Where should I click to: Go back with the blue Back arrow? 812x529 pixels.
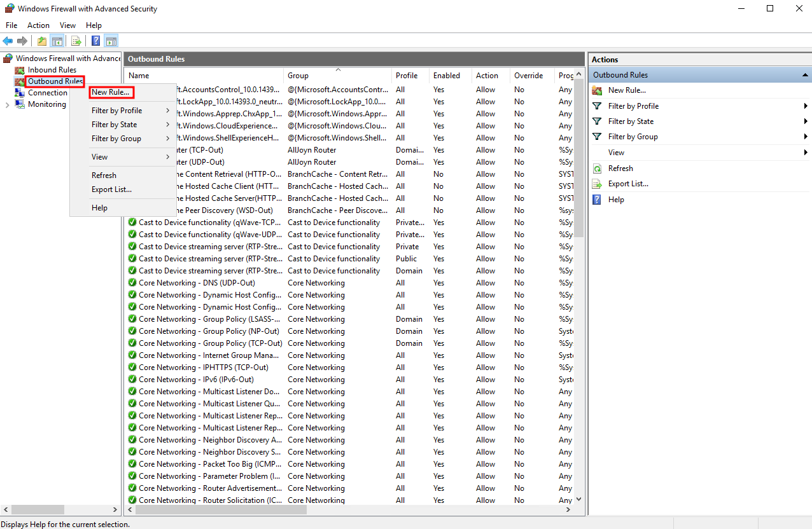(x=8, y=41)
